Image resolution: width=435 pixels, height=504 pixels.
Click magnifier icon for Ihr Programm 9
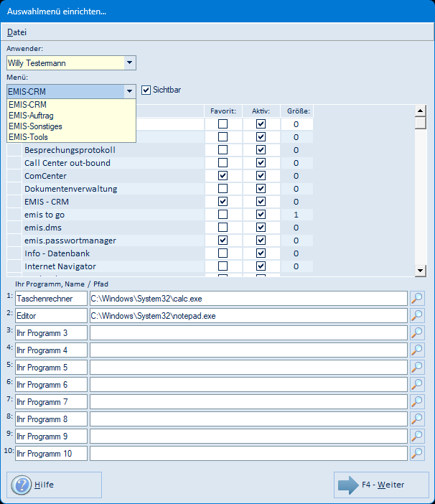[417, 437]
